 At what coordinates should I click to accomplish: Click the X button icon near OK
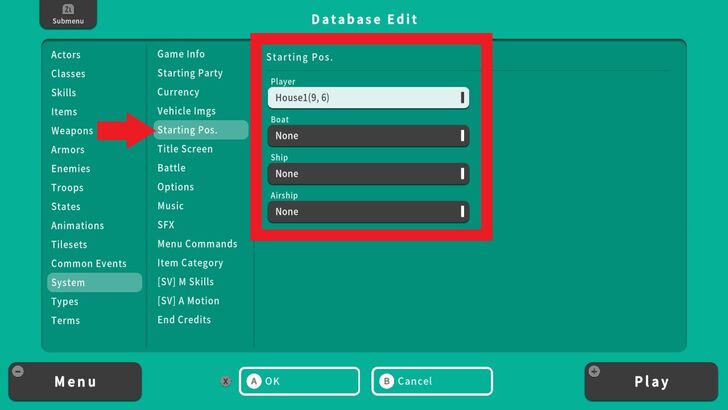click(226, 381)
